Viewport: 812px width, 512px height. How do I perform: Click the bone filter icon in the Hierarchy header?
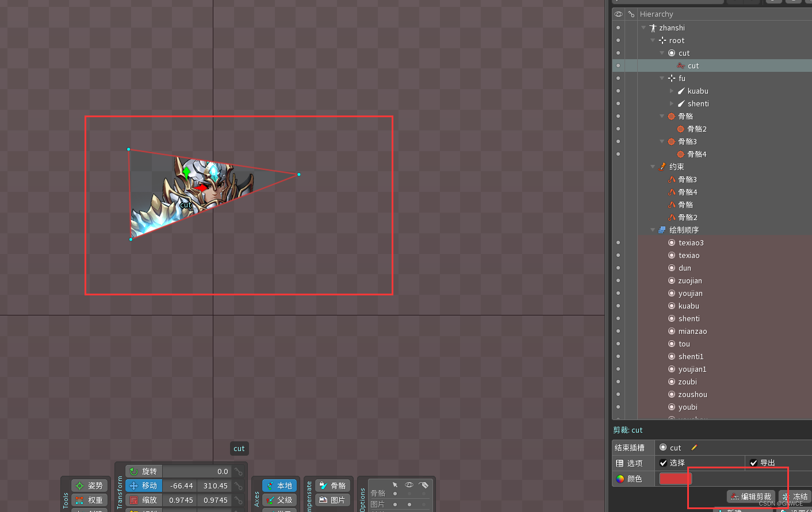[631, 14]
